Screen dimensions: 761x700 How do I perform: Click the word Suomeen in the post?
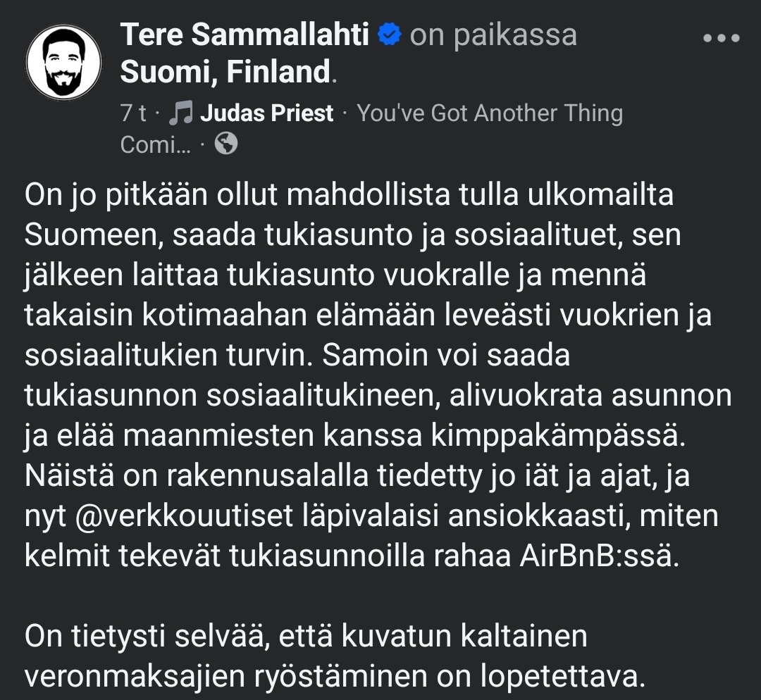pos(89,235)
